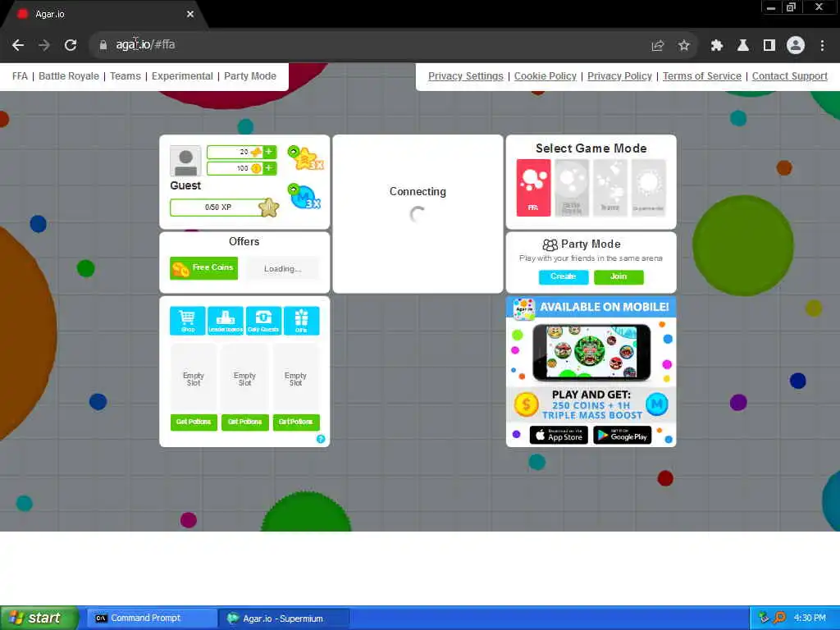Open the Google Play download badge
840x630 pixels.
622,435
